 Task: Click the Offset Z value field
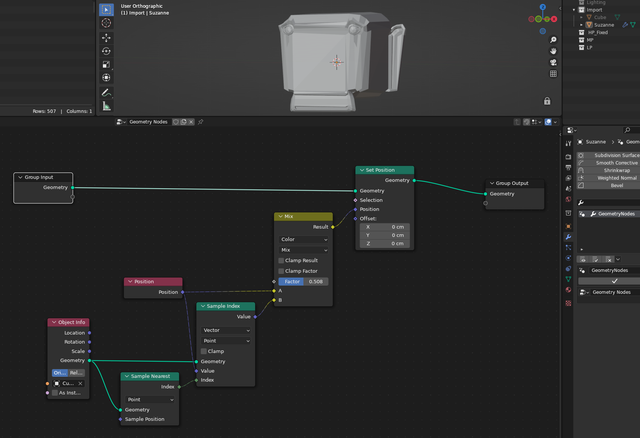384,244
